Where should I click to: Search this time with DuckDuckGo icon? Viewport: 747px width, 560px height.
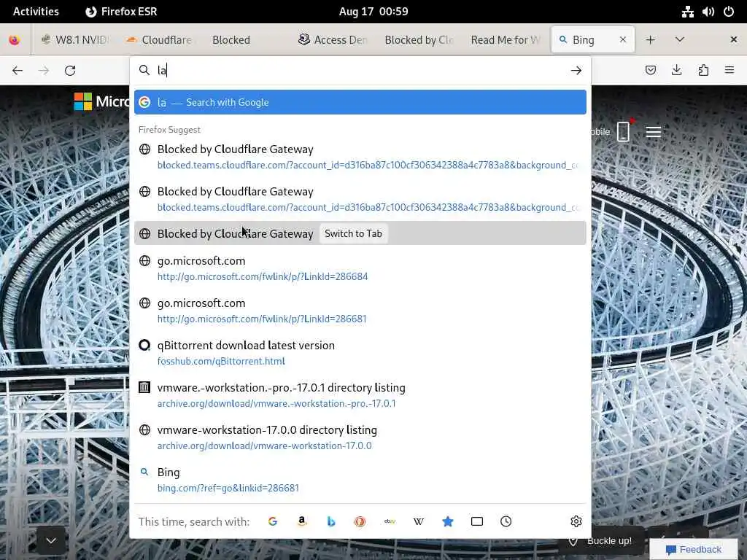coord(360,521)
